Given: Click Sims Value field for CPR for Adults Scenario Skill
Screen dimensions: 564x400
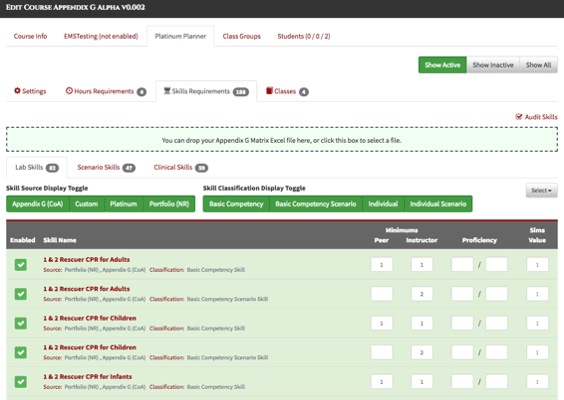Looking at the screenshot, I should coord(537,294).
